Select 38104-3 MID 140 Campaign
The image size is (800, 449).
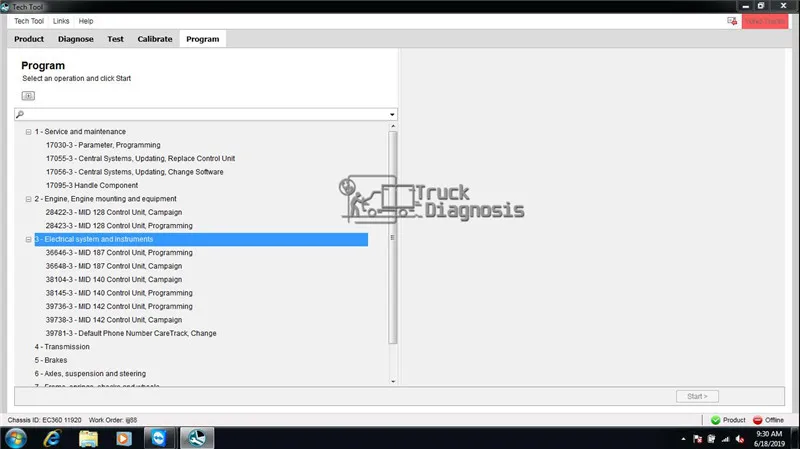pyautogui.click(x=114, y=280)
